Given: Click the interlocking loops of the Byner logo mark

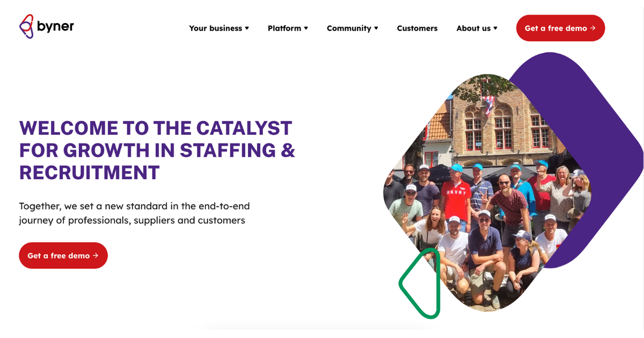Looking at the screenshot, I should pos(26,26).
